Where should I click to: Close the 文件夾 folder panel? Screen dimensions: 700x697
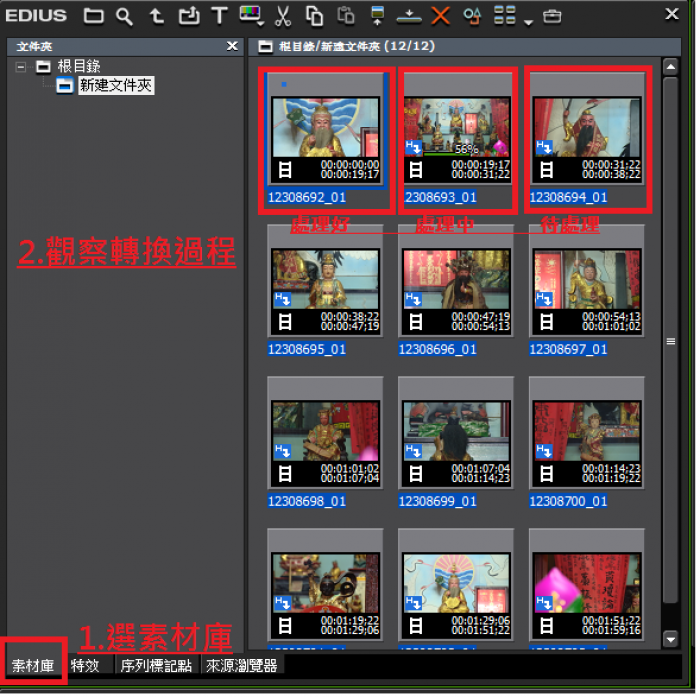click(x=231, y=46)
